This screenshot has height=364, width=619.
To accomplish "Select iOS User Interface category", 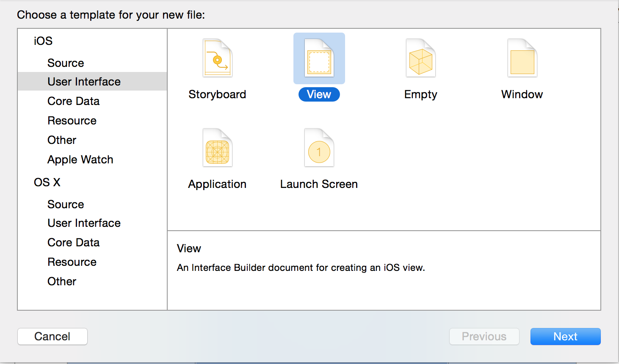I will pyautogui.click(x=84, y=82).
